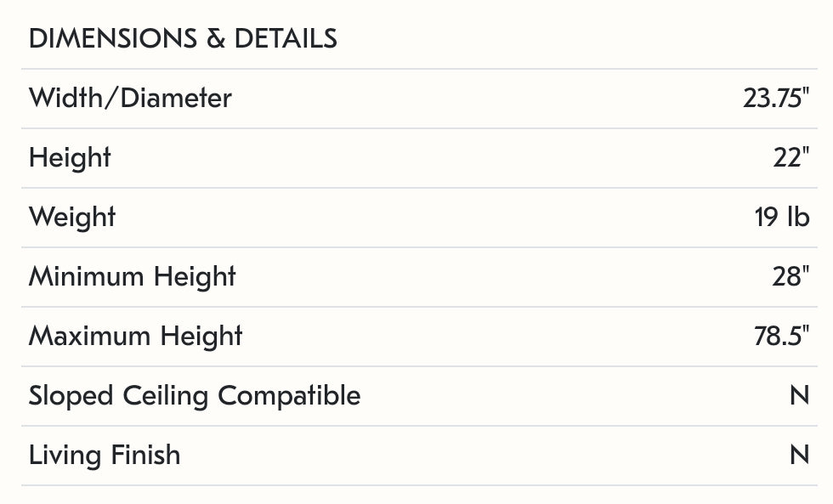
Task: Click the word Finish in the last row
Action: click(143, 456)
